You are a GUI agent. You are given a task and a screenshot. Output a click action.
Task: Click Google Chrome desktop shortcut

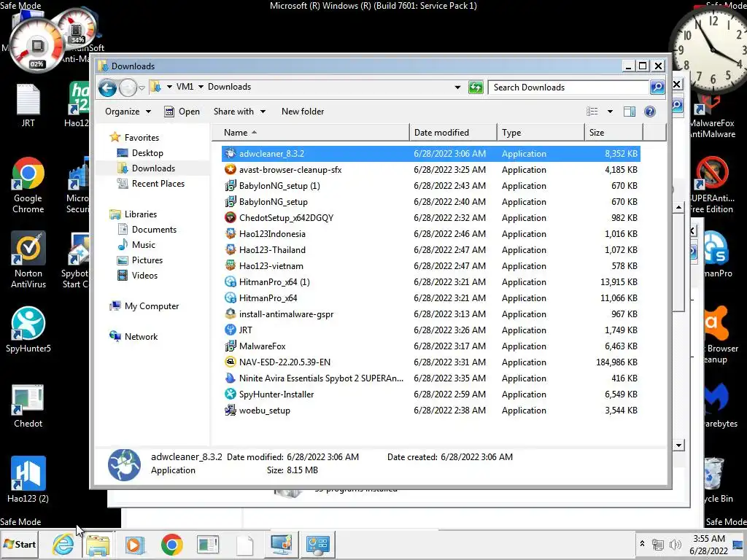(x=28, y=185)
